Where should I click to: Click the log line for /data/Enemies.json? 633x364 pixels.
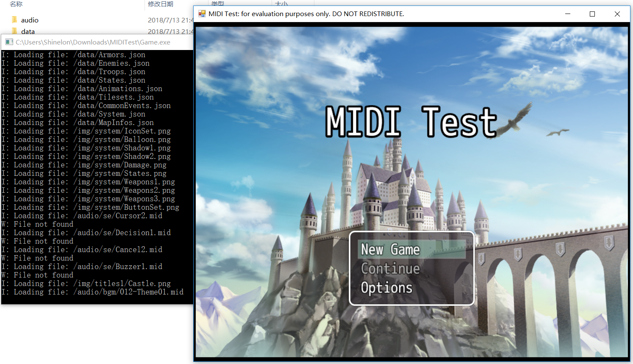tap(75, 63)
